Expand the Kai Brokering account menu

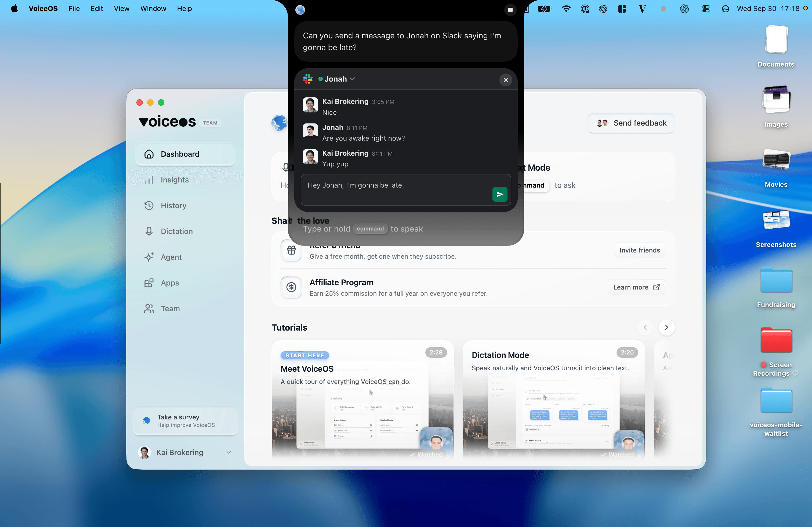tap(185, 452)
